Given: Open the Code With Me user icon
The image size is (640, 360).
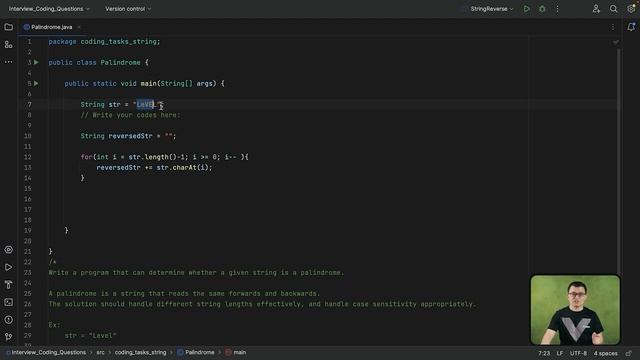Looking at the screenshot, I should (596, 9).
